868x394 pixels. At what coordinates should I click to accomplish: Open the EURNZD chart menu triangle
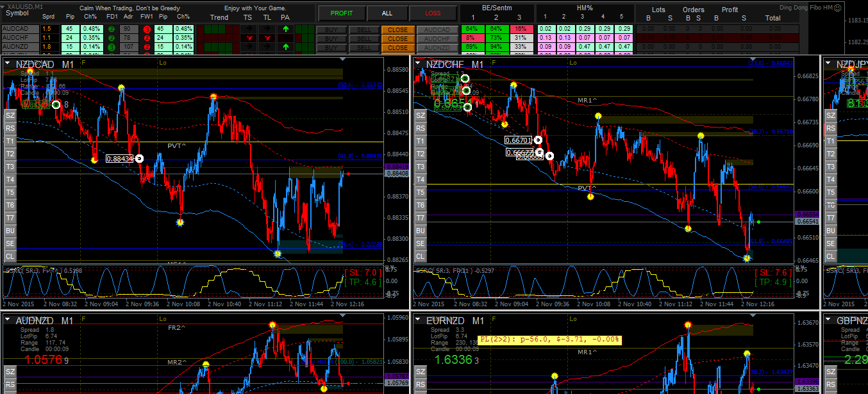(x=418, y=320)
